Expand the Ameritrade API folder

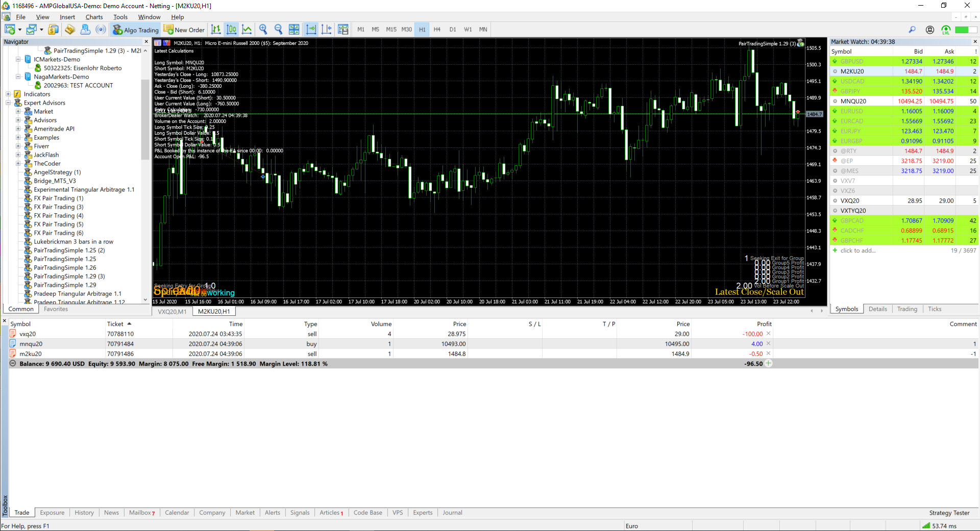[18, 129]
